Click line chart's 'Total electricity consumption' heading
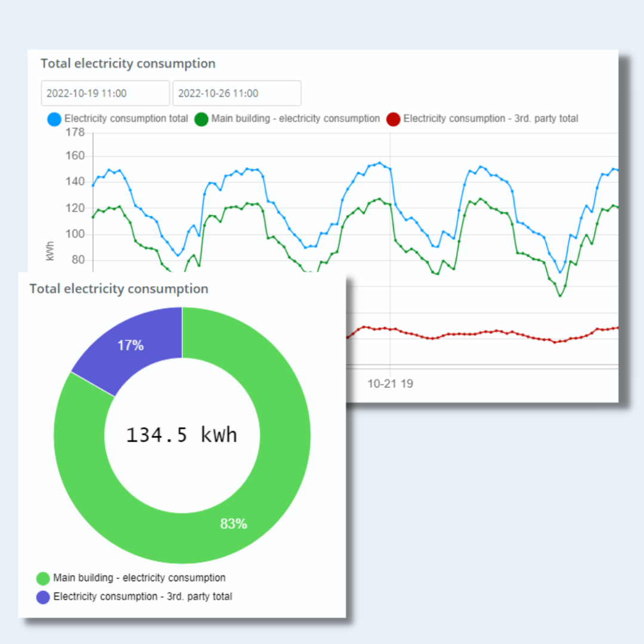The height and width of the screenshot is (644, 644). coord(128,63)
